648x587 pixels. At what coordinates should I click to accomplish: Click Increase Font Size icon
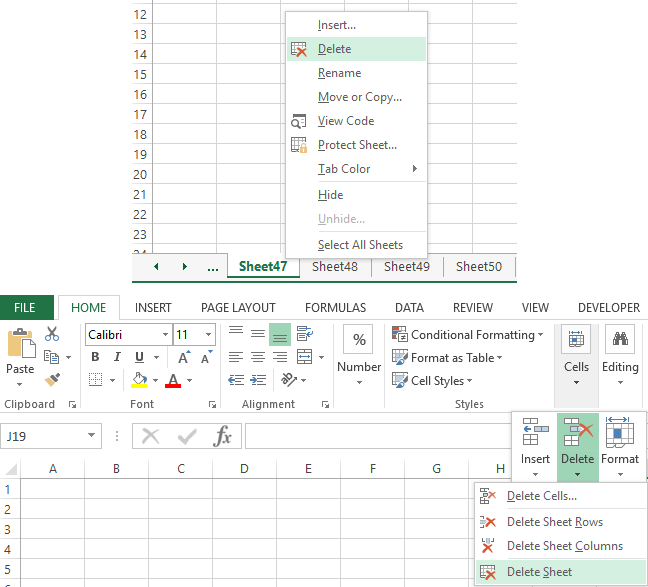tap(184, 357)
